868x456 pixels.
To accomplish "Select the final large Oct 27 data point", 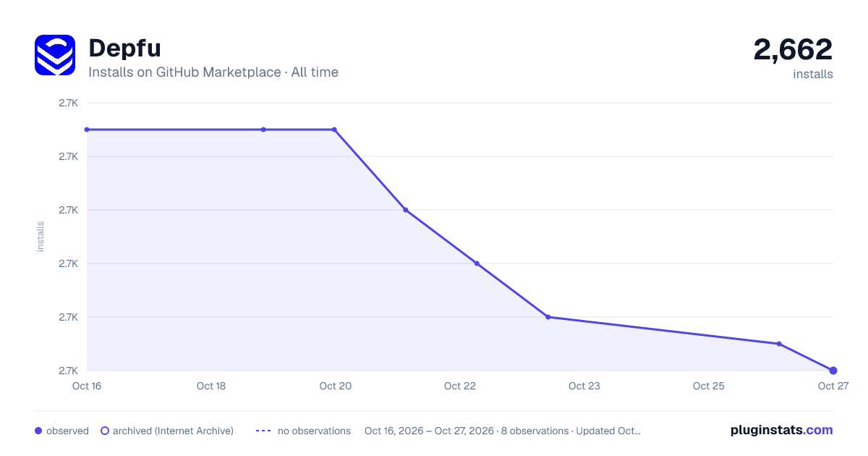I will pyautogui.click(x=833, y=371).
